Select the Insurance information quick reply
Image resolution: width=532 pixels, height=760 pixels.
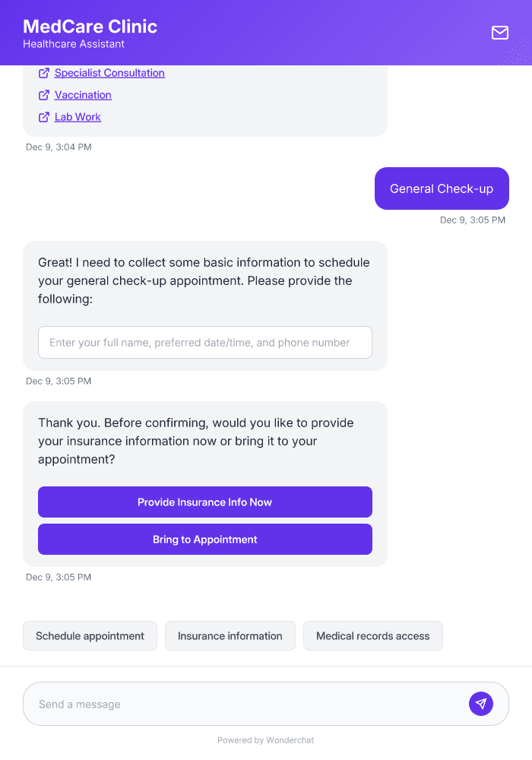click(230, 635)
